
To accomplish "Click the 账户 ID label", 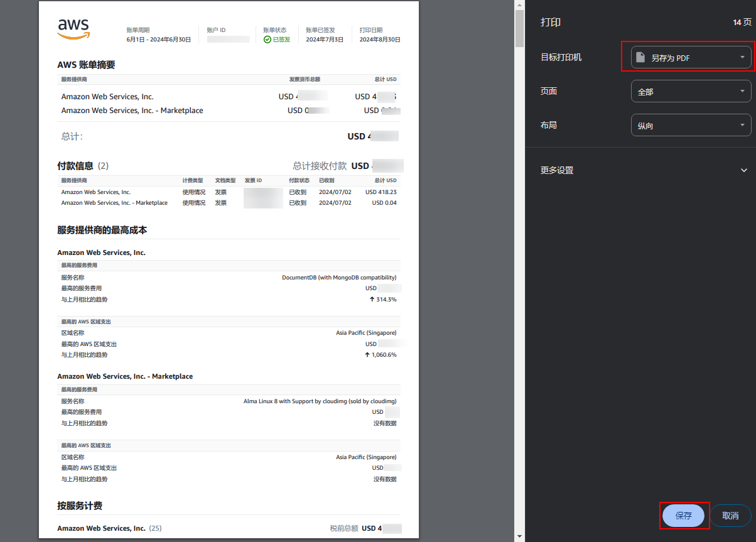I will [216, 30].
